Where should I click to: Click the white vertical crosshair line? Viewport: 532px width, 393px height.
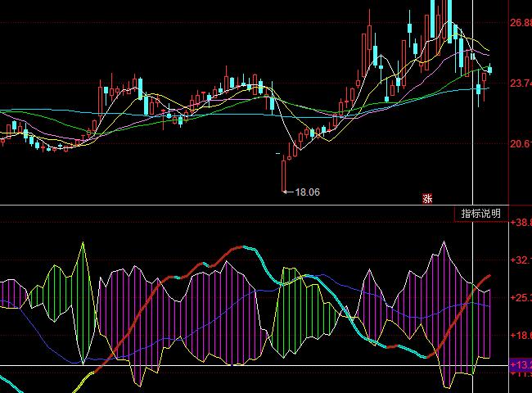474,164
